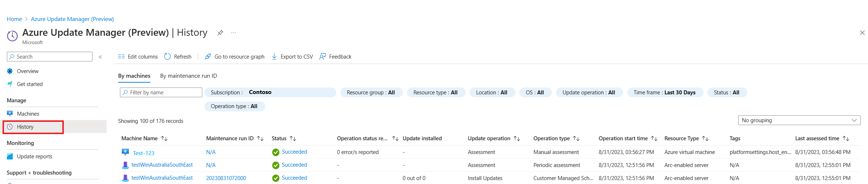
Task: Expand the No grouping dropdown
Action: tap(799, 120)
